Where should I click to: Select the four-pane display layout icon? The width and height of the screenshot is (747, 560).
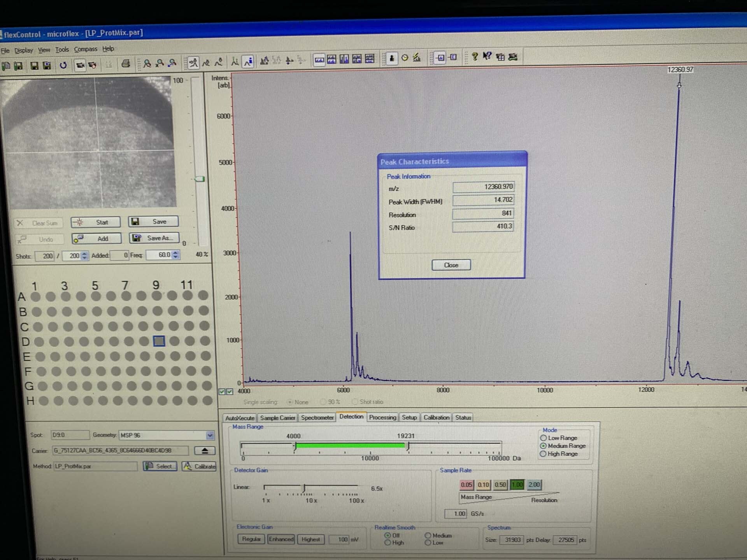point(356,59)
